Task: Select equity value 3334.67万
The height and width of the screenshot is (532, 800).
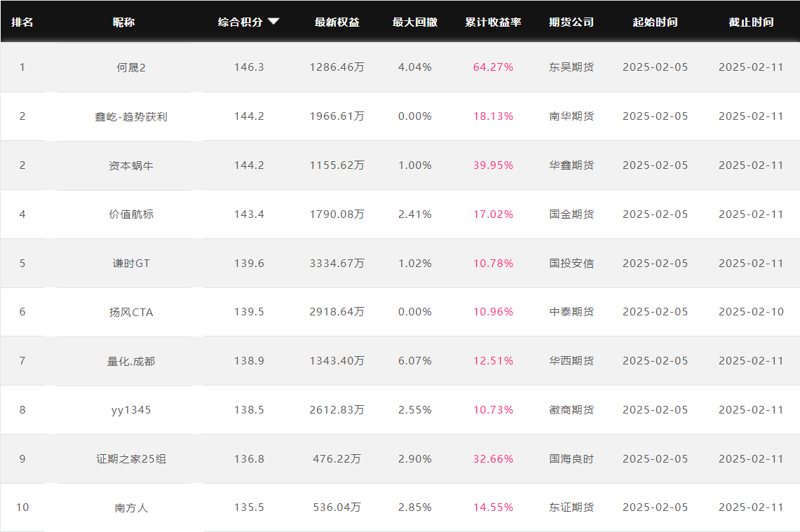Action: coord(337,263)
